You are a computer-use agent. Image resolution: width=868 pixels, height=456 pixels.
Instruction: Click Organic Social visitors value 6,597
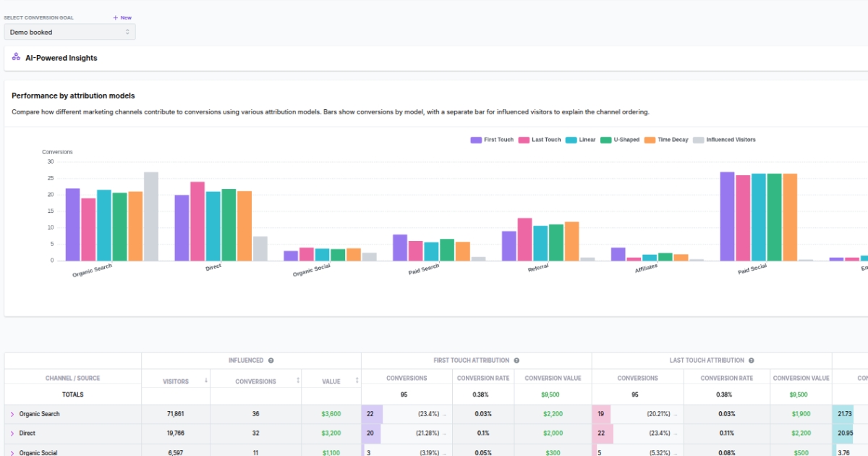click(176, 452)
